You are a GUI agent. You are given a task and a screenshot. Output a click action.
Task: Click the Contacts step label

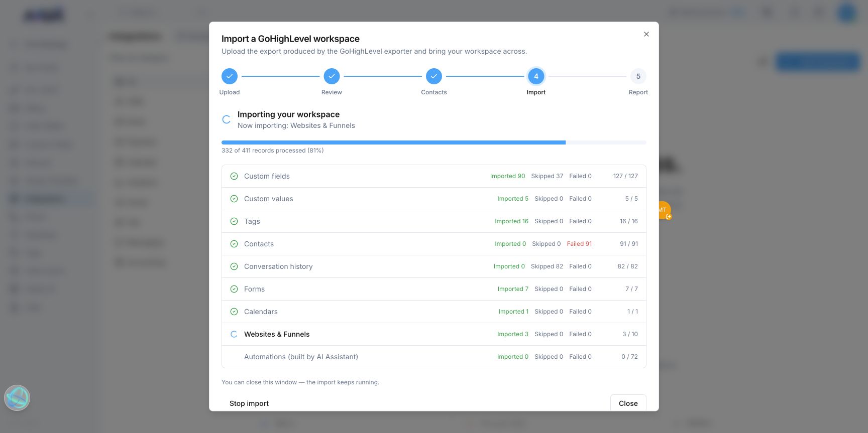434,92
